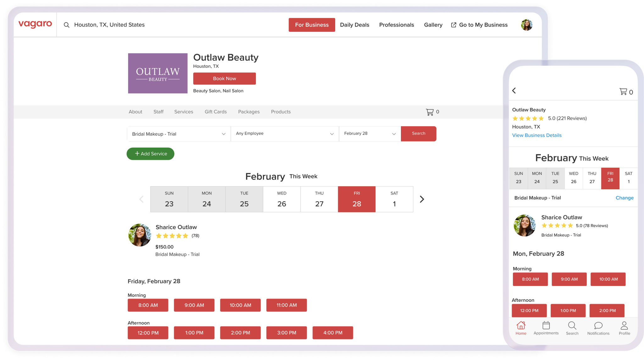Click the Change link on mobile
This screenshot has height=360, width=644.
pyautogui.click(x=625, y=198)
